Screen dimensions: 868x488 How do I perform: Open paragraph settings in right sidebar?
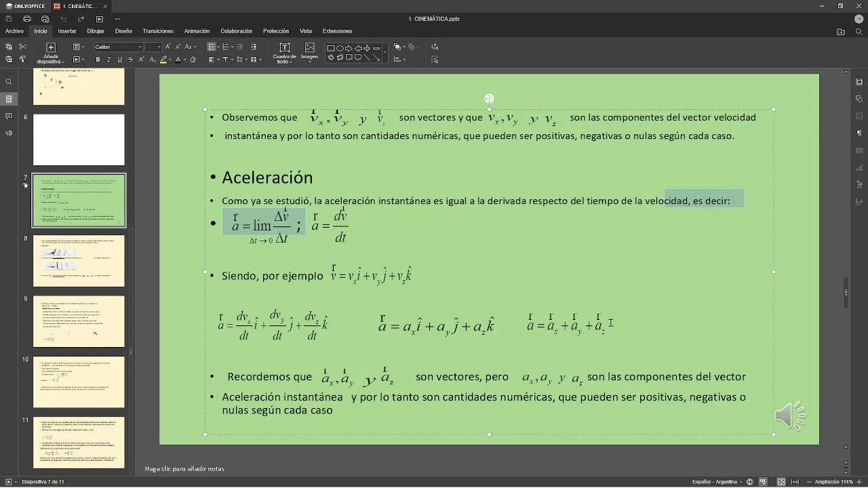(859, 133)
